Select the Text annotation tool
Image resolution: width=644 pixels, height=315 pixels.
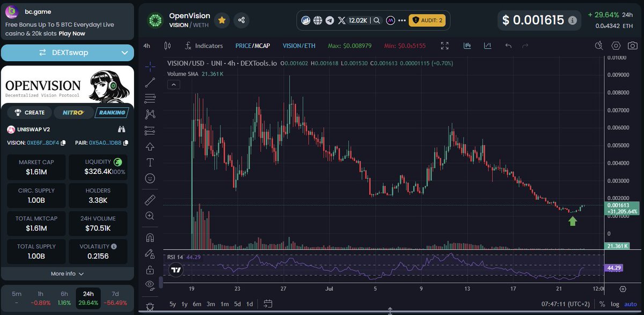tap(150, 162)
